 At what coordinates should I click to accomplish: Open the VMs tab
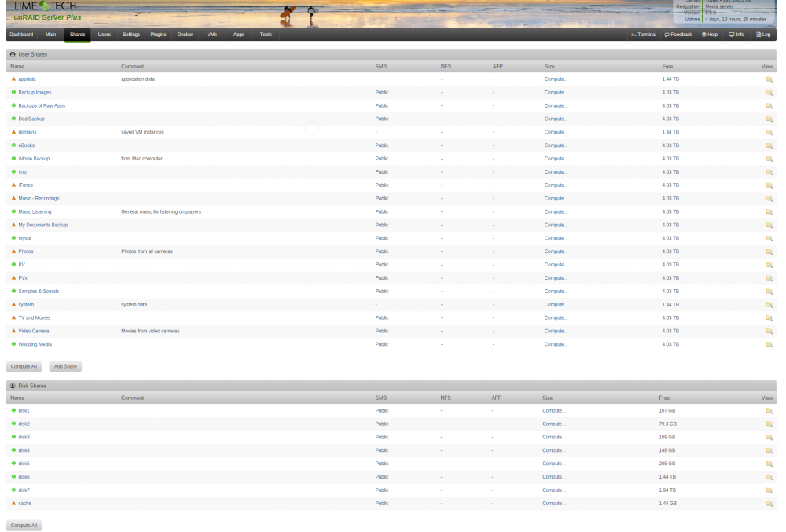[x=212, y=35]
